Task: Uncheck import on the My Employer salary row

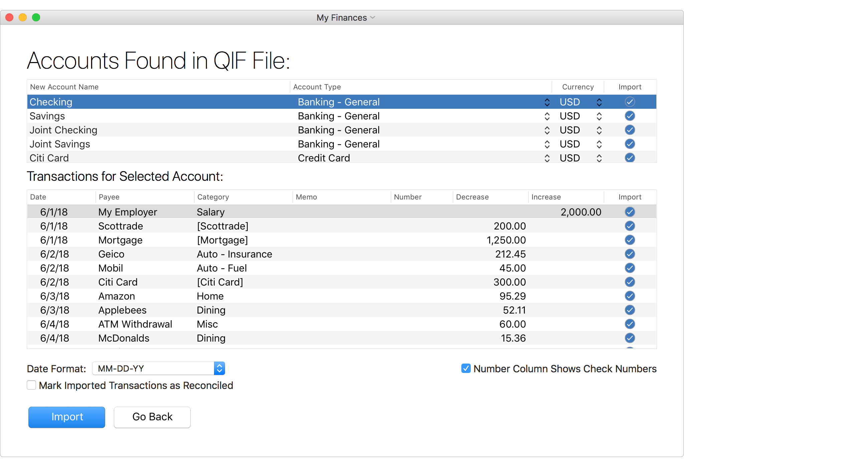Action: [x=630, y=212]
